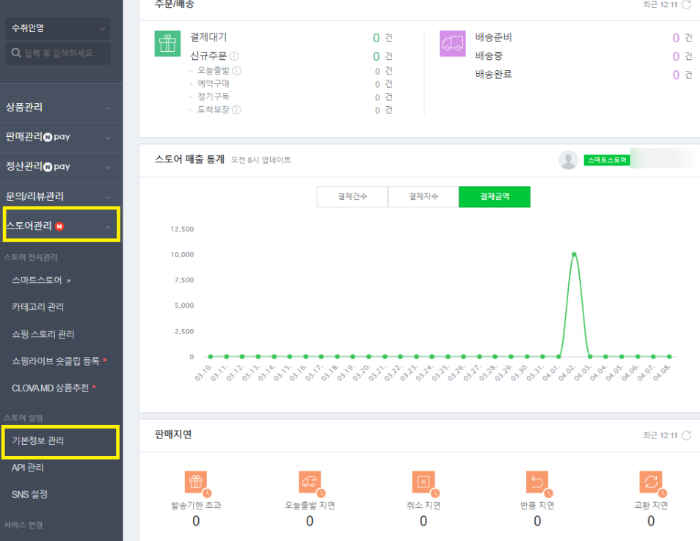The width and height of the screenshot is (700, 541).
Task: Click the 신규주문 count link
Action: point(376,56)
